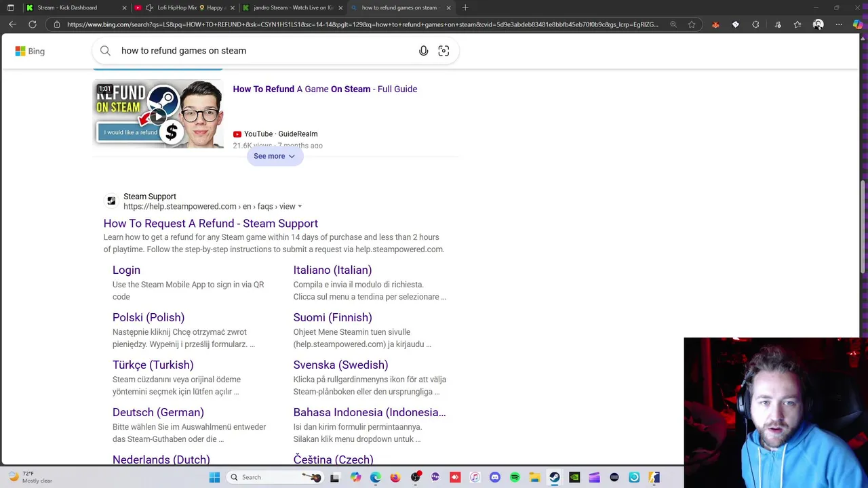
Task: Click the search magnifier icon in Bing box
Action: [x=105, y=51]
